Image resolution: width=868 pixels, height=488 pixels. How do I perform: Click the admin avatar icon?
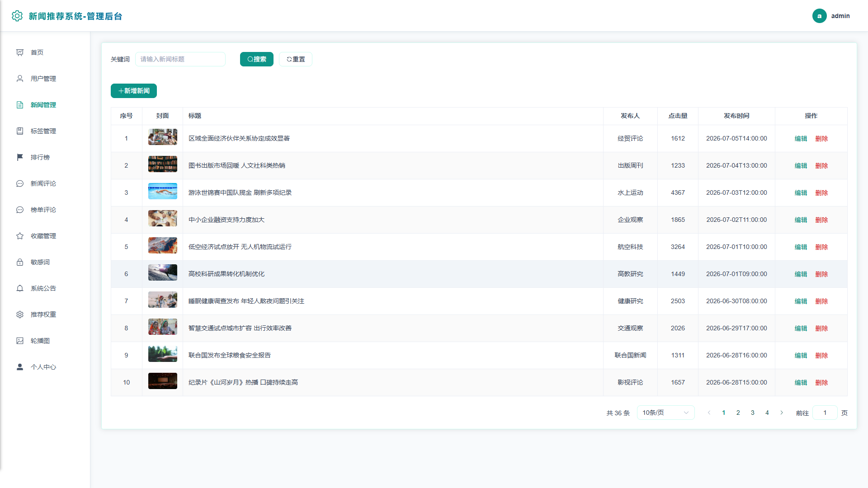pos(819,16)
